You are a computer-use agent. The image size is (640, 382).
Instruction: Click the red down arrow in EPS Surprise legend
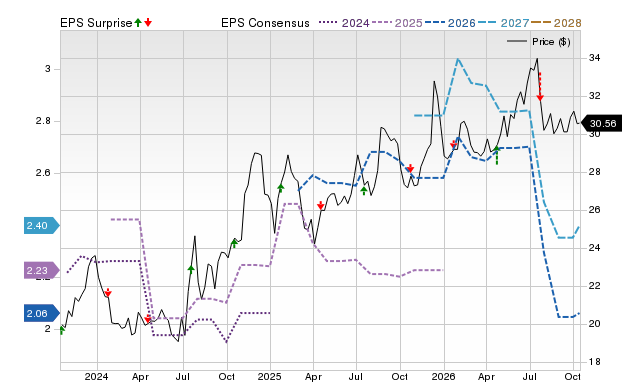pyautogui.click(x=148, y=22)
